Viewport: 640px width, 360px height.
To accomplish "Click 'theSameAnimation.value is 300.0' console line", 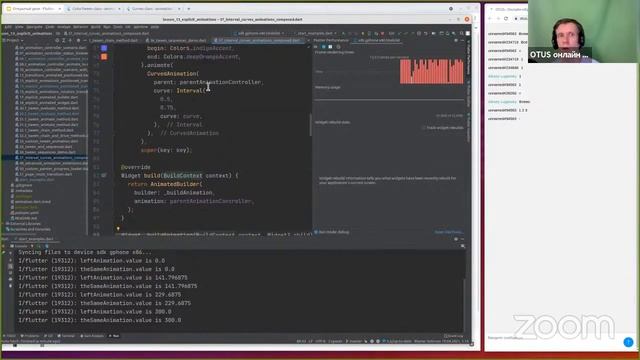I will [x=100, y=320].
